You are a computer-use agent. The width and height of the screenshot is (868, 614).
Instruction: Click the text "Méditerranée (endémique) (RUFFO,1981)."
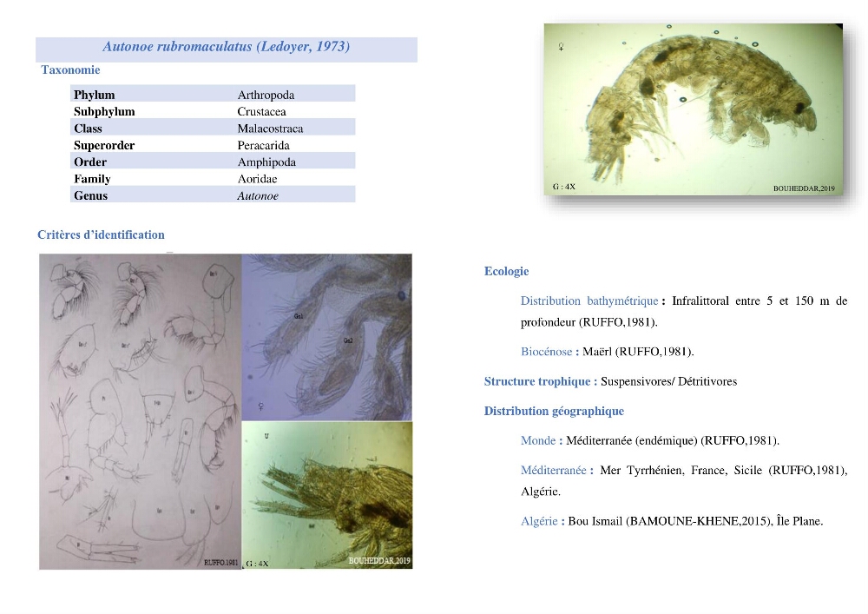pyautogui.click(x=673, y=440)
